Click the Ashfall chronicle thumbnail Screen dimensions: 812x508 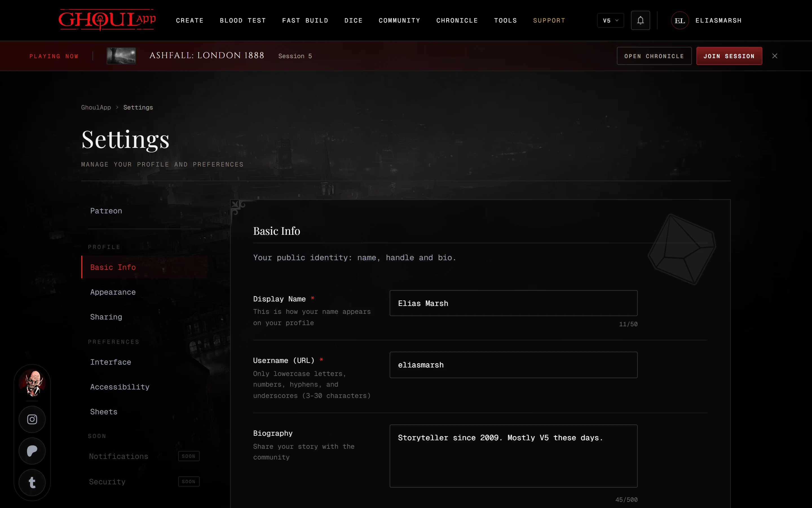click(121, 56)
